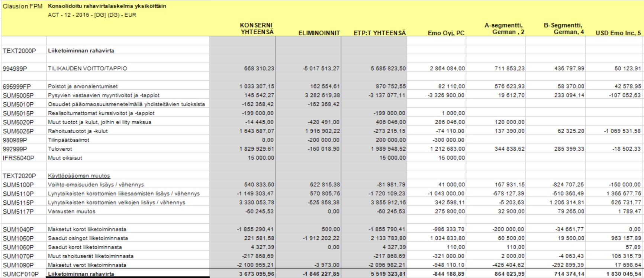The image size is (644, 278).
Task: Select the ETP:T YHTEENSÄ column header
Action: [x=380, y=33]
